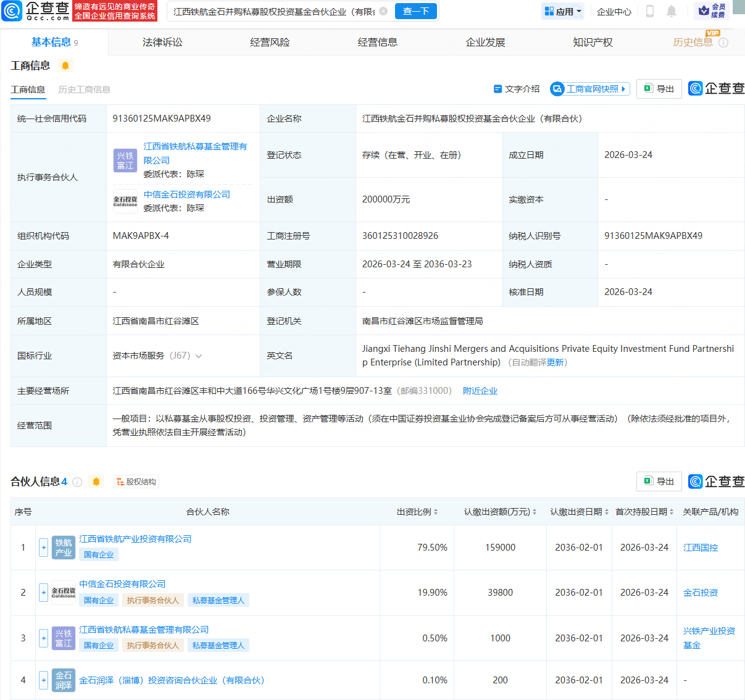Expand the first partner row details
This screenshot has height=700, width=745.
point(43,547)
